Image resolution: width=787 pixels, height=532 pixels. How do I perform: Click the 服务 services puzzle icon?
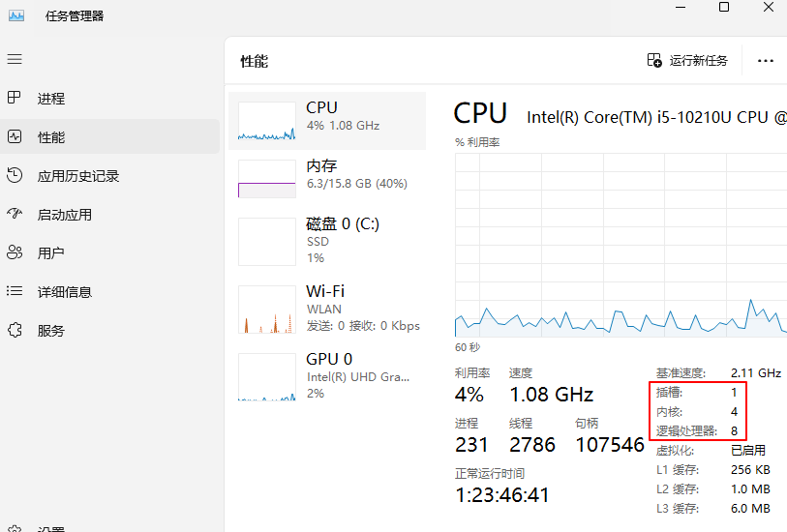[x=15, y=330]
